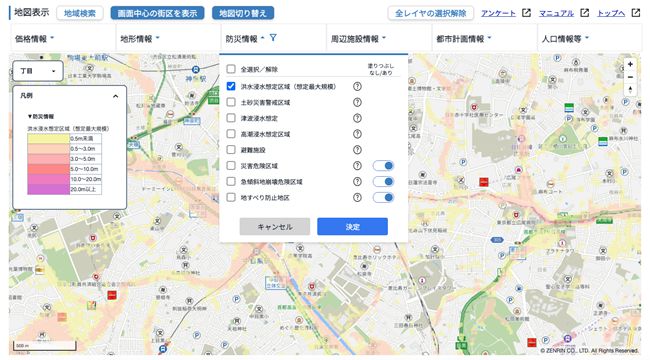
Task: Click the 決定 button
Action: 352,226
